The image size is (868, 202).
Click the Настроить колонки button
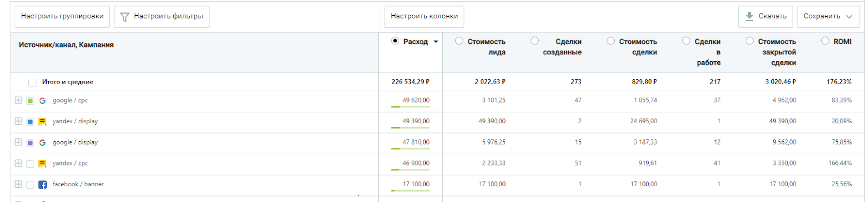[424, 16]
